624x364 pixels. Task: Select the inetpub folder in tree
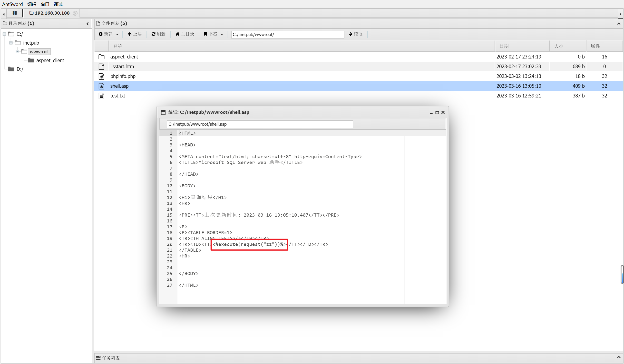point(31,43)
